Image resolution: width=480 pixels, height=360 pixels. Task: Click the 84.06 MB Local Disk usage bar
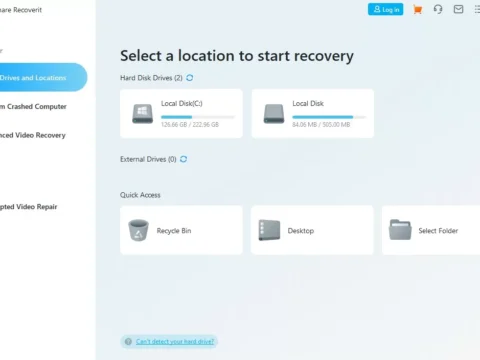click(x=329, y=117)
